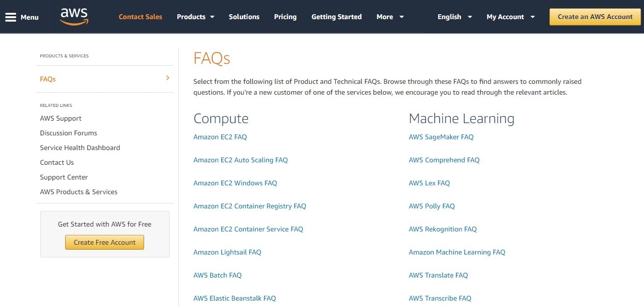Click the FAQs sidebar chevron arrow
Image resolution: width=644 pixels, height=306 pixels.
pyautogui.click(x=168, y=78)
